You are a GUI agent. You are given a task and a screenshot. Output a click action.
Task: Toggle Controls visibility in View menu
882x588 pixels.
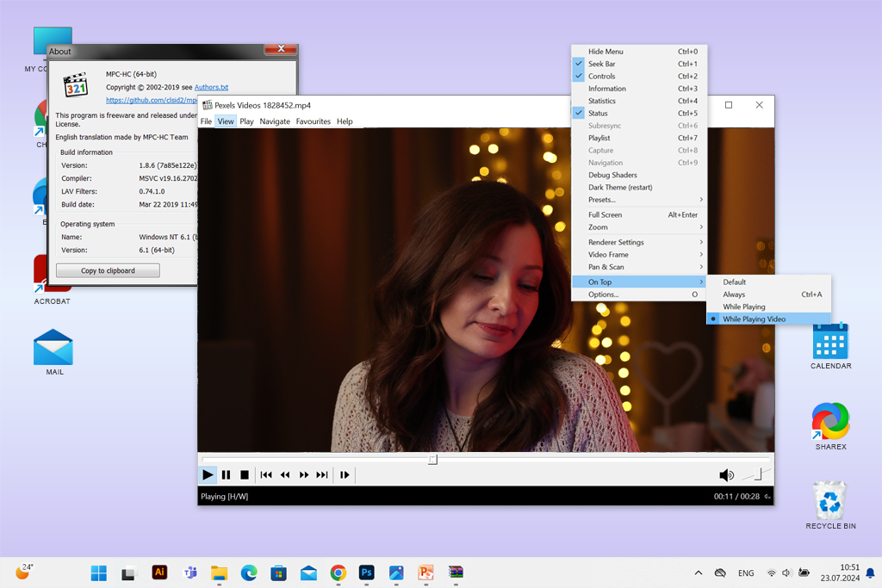coord(639,76)
